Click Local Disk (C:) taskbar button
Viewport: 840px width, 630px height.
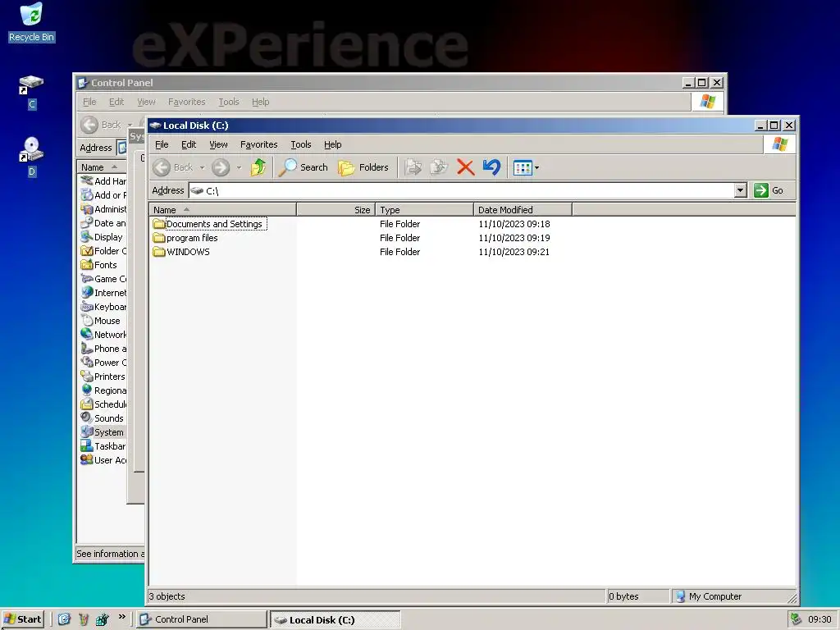click(335, 620)
